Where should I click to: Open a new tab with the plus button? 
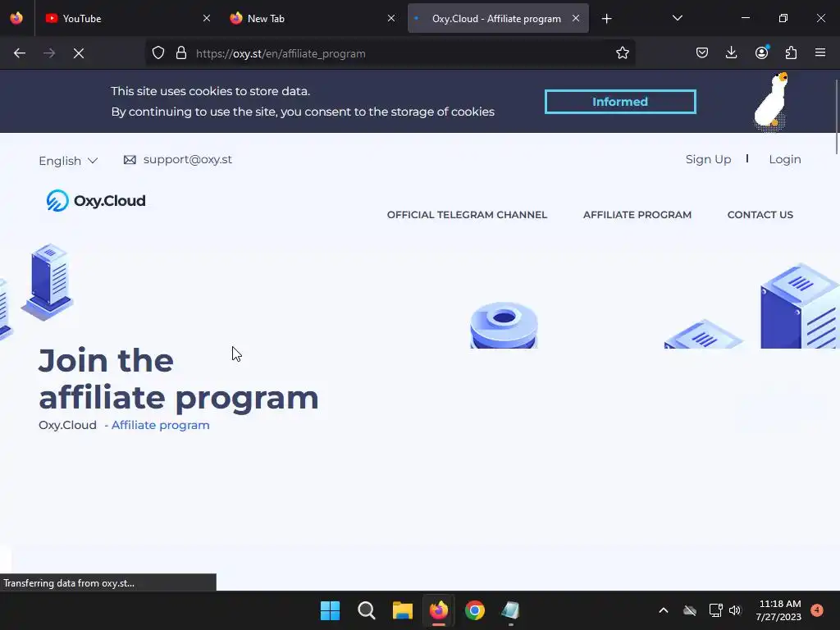(x=606, y=19)
